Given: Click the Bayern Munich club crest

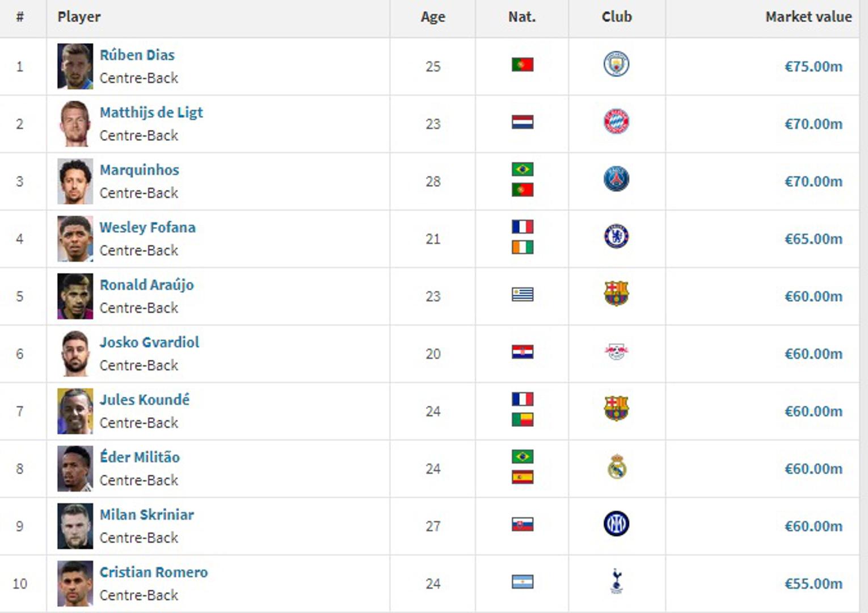Looking at the screenshot, I should pyautogui.click(x=616, y=122).
